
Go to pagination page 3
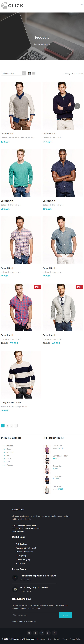pyautogui.click(x=11, y=425)
